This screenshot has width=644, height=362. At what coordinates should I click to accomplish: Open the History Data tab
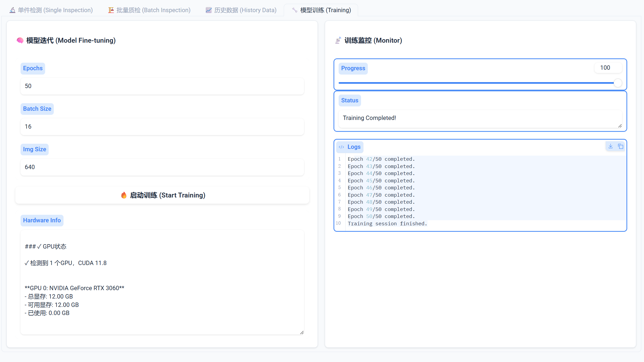(241, 10)
